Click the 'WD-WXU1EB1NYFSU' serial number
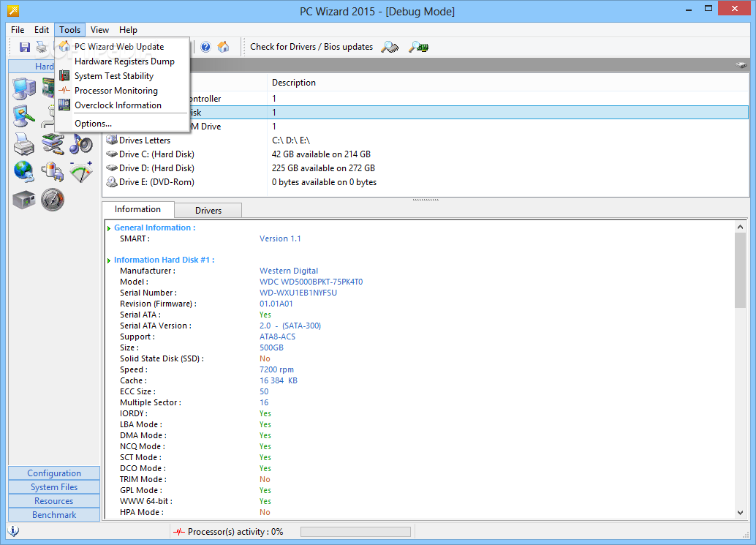 coord(298,293)
